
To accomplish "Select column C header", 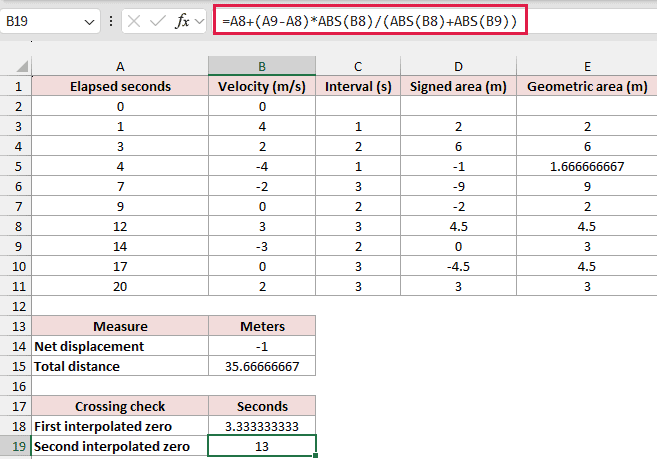I will click(358, 66).
